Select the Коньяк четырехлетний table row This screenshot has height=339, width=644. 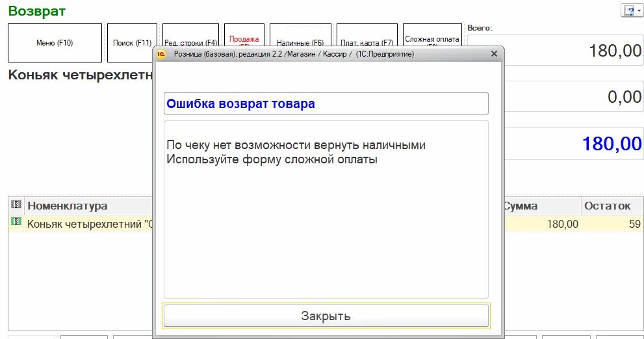(80, 224)
